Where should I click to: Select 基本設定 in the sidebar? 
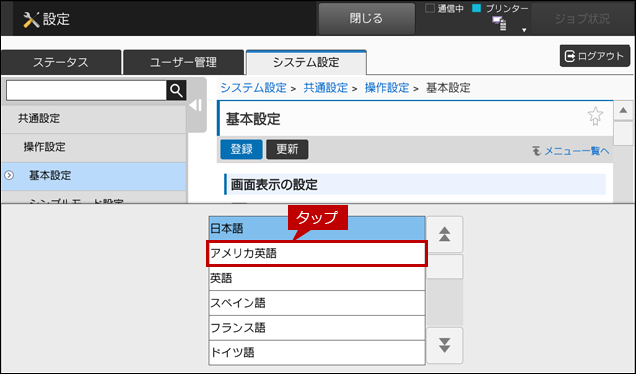pyautogui.click(x=94, y=176)
